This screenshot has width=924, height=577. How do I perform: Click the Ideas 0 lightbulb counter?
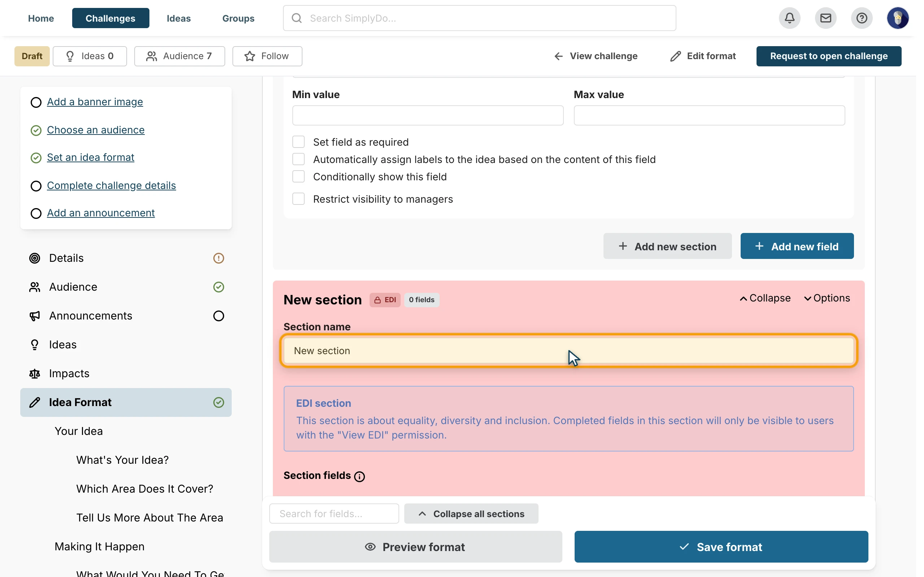point(90,56)
